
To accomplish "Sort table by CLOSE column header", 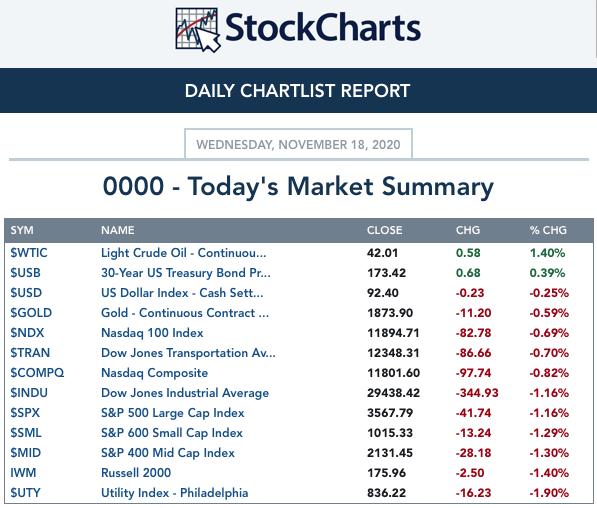I will (x=385, y=230).
